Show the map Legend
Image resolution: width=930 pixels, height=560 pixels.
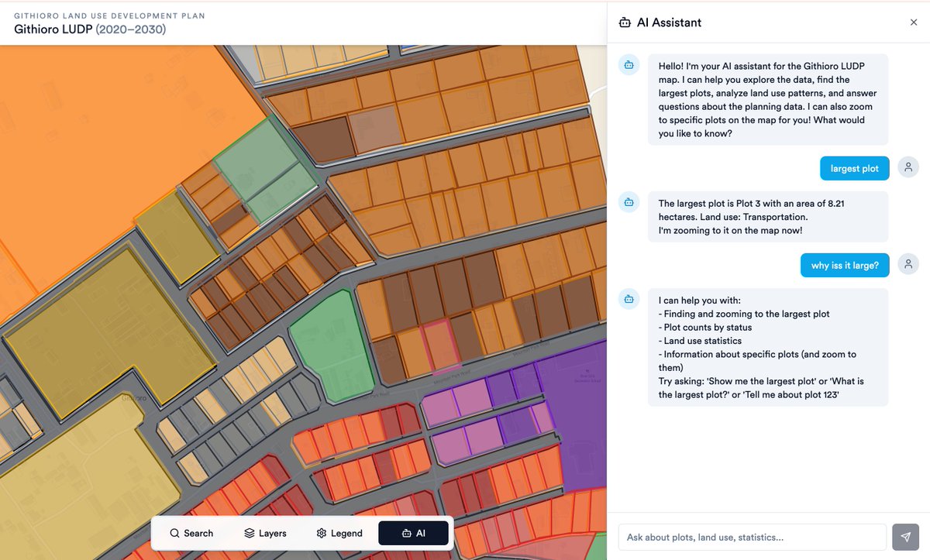[339, 533]
